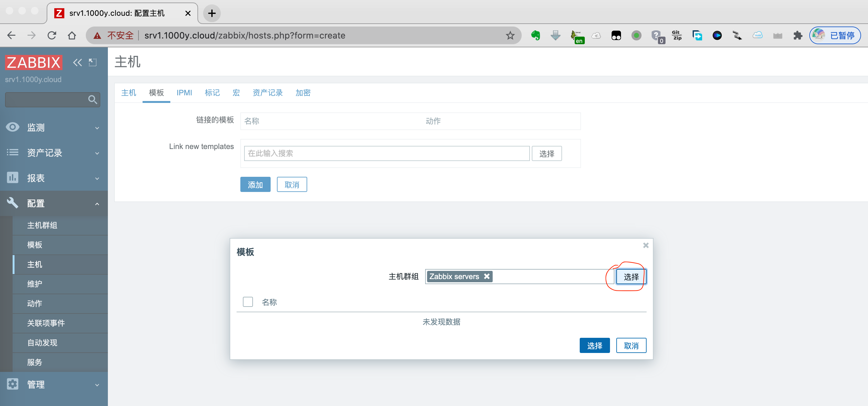
Task: Check the 名称 checkbox in the 模板 dialog
Action: tap(248, 302)
